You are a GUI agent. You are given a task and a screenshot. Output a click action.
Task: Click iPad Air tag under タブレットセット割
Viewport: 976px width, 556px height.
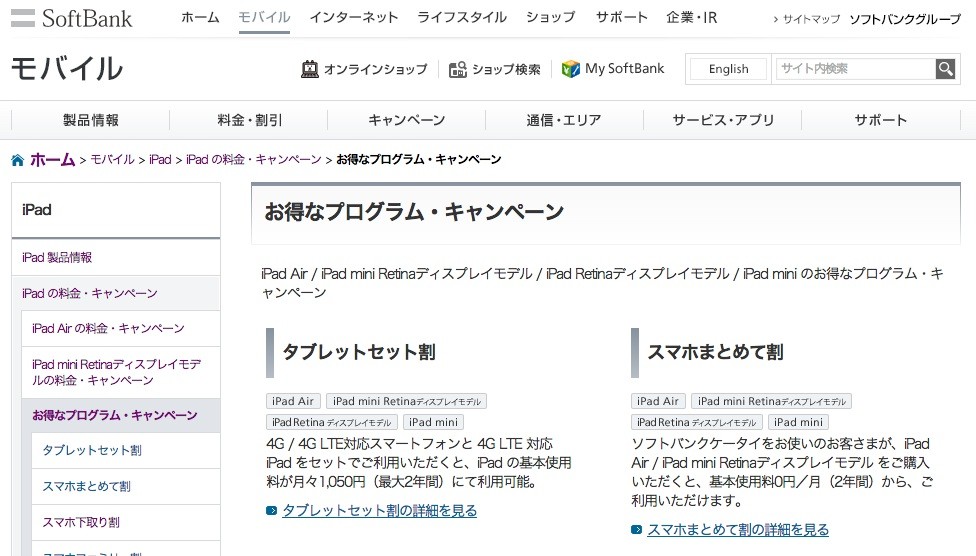coord(293,402)
